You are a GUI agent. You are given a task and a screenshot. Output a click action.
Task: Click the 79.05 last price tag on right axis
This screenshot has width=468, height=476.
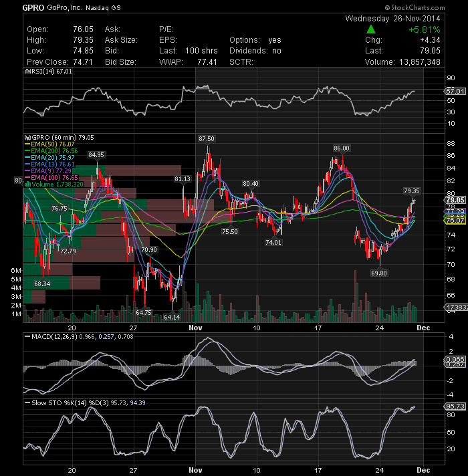455,200
